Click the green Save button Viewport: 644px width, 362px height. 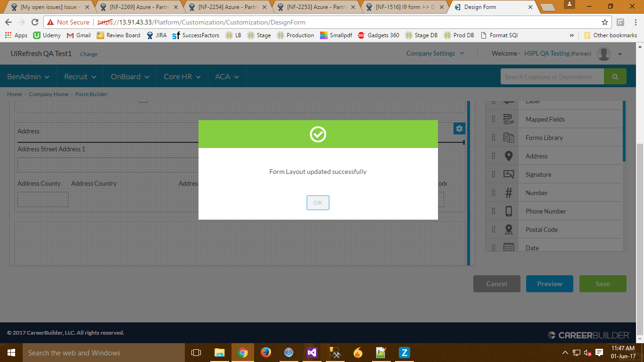tap(603, 284)
